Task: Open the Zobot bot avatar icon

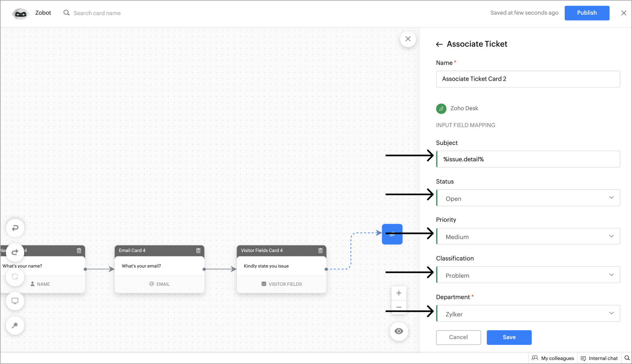Action: click(x=20, y=13)
